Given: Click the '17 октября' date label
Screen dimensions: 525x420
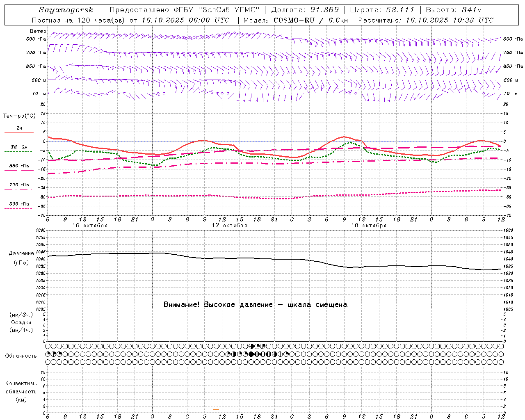Looking at the screenshot, I should [x=229, y=226].
